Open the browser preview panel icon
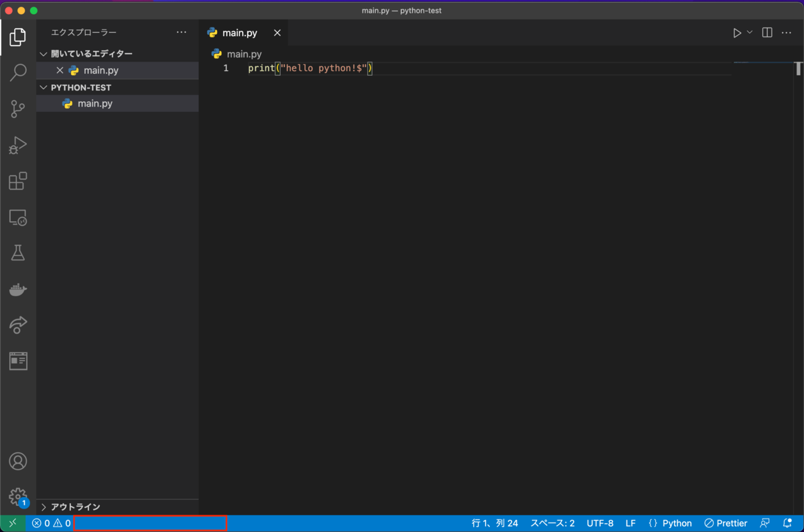 click(18, 361)
